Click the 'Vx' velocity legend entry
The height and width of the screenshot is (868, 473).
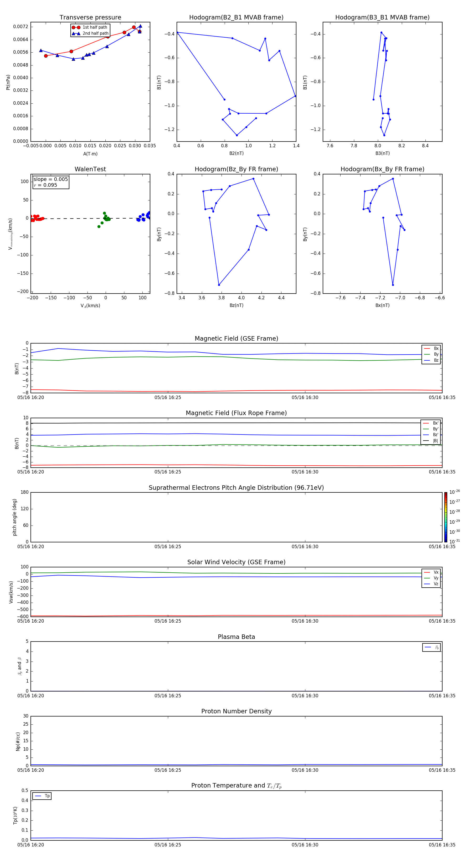point(431,572)
